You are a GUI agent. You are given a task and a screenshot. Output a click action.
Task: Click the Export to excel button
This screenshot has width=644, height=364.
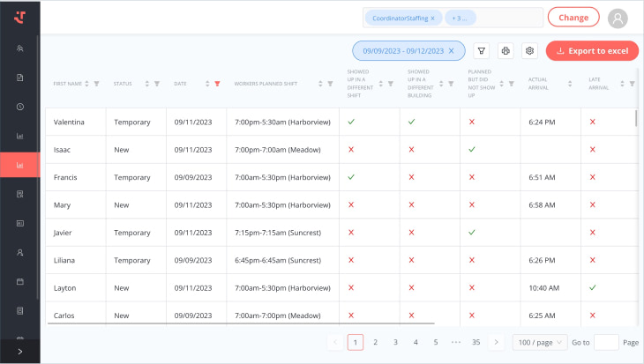[x=592, y=51]
